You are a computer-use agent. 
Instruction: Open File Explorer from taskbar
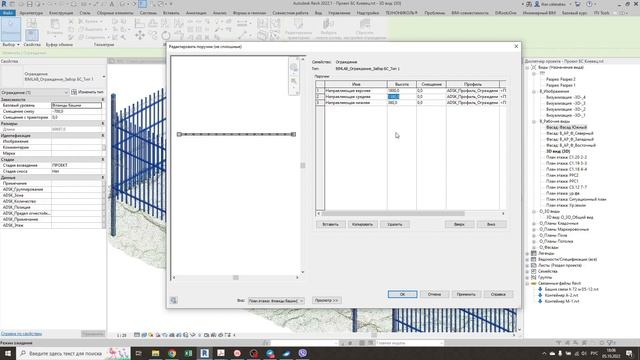(x=156, y=353)
